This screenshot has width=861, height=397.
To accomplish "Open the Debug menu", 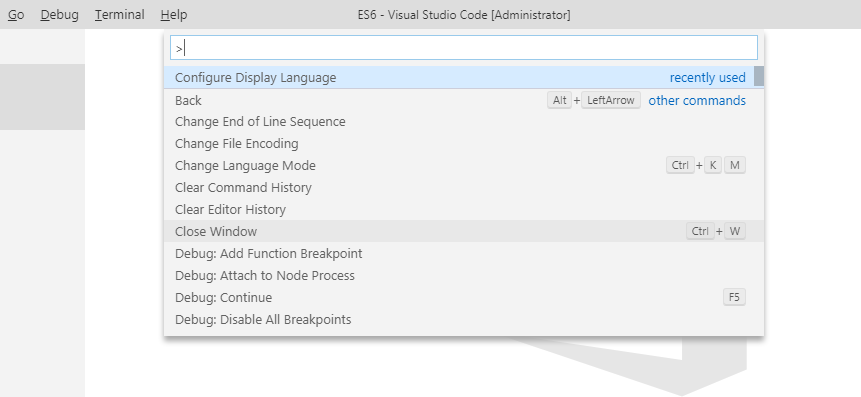I will [59, 15].
